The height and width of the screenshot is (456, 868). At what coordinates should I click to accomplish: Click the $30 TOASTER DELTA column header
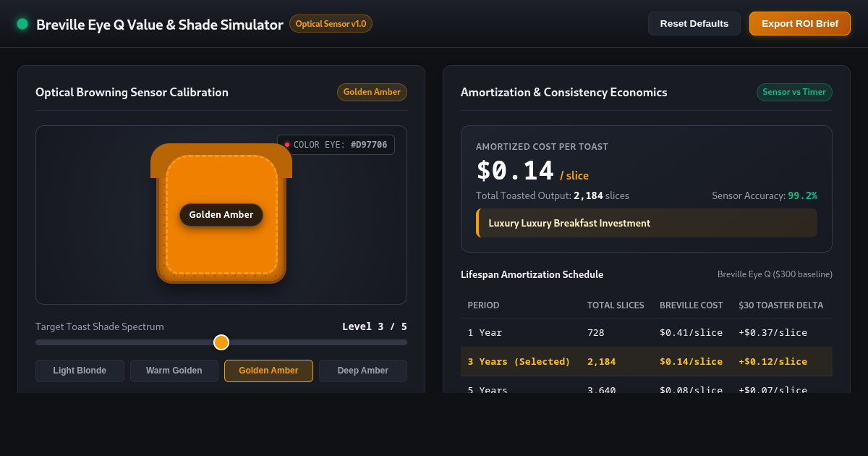pyautogui.click(x=781, y=305)
